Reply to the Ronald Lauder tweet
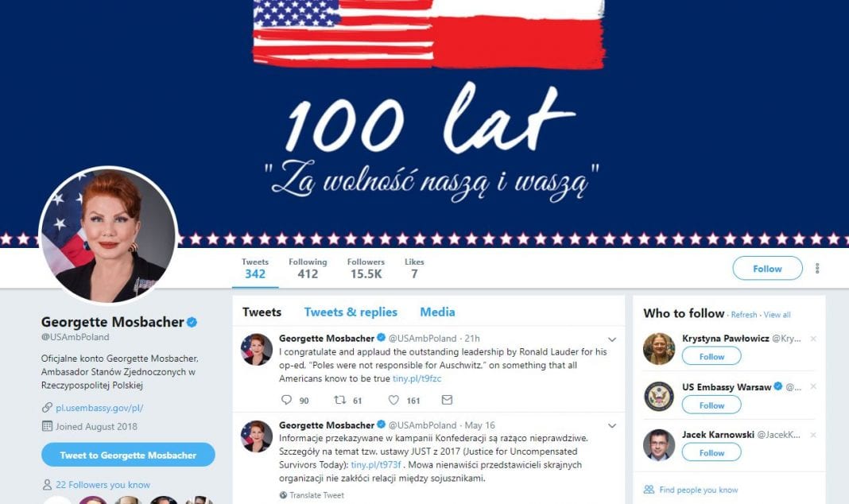The image size is (849, 504). click(x=286, y=400)
